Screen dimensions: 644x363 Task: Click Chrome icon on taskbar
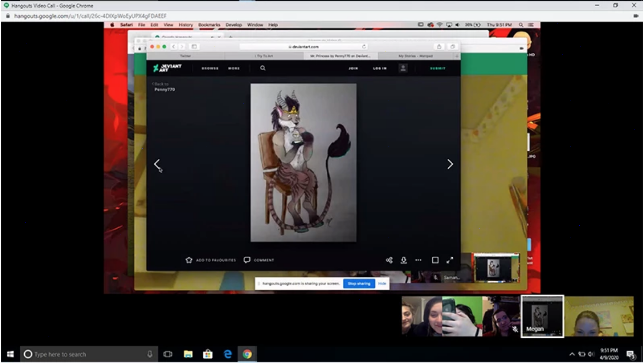pyautogui.click(x=247, y=354)
